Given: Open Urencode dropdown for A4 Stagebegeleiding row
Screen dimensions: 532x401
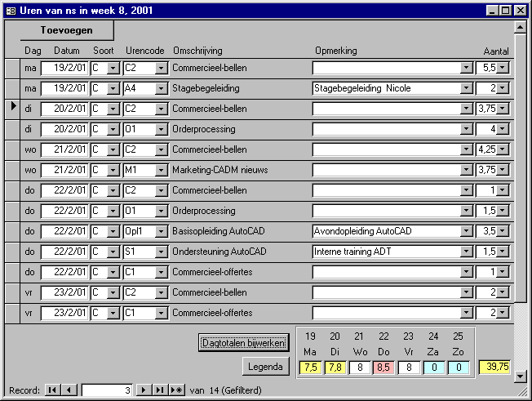Looking at the screenshot, I should pyautogui.click(x=162, y=89).
